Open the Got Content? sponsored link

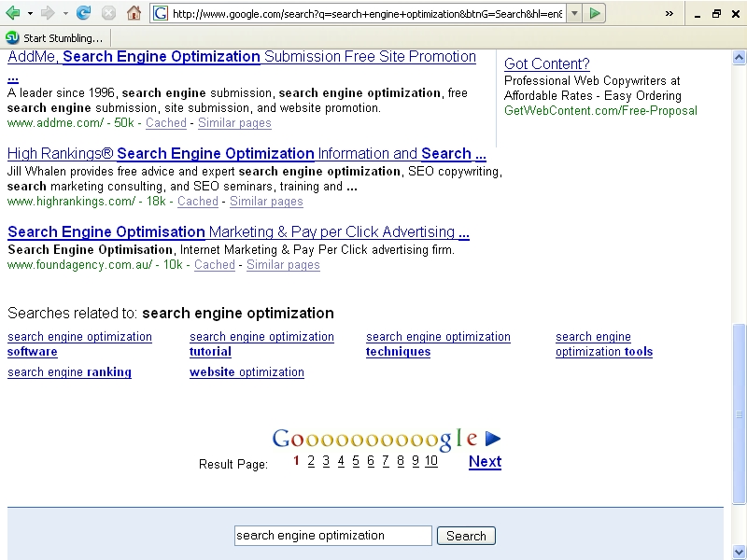(x=547, y=63)
